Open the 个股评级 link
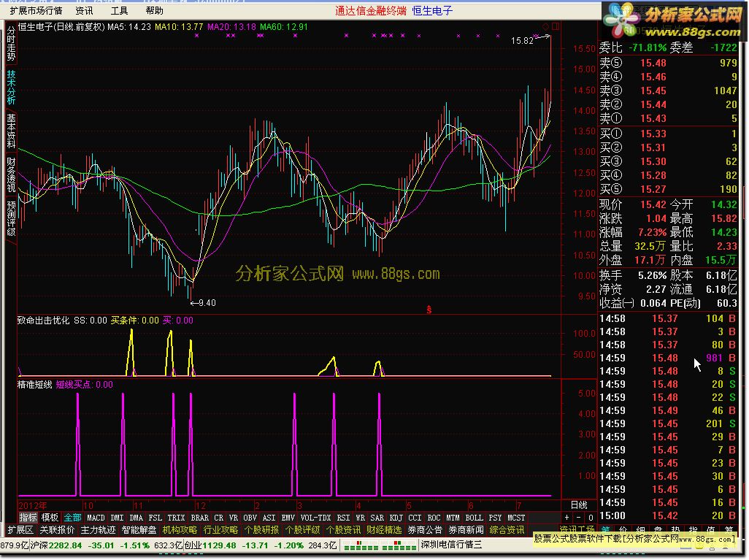This screenshot has height=560, width=749. point(303,530)
